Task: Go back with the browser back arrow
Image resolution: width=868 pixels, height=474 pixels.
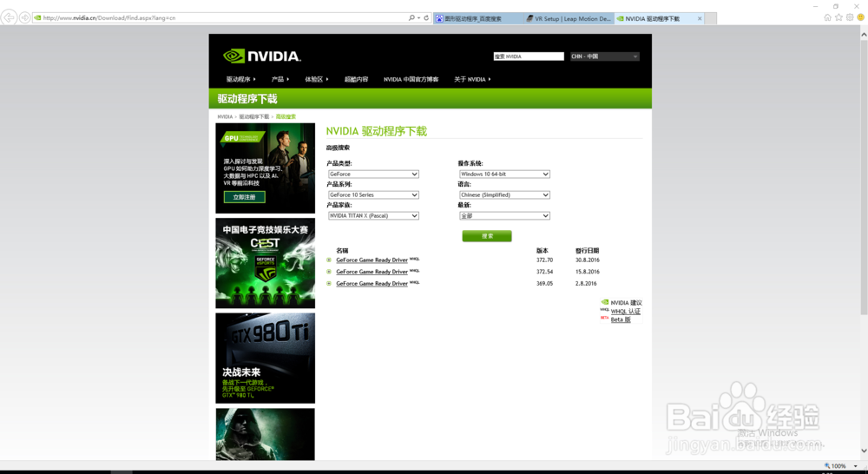Action: point(9,17)
